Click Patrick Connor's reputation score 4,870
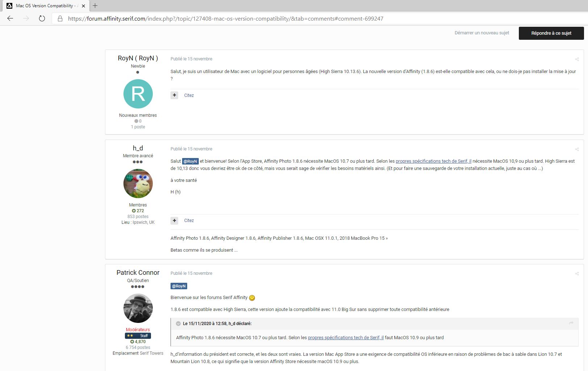This screenshot has width=588, height=371. 138,342
